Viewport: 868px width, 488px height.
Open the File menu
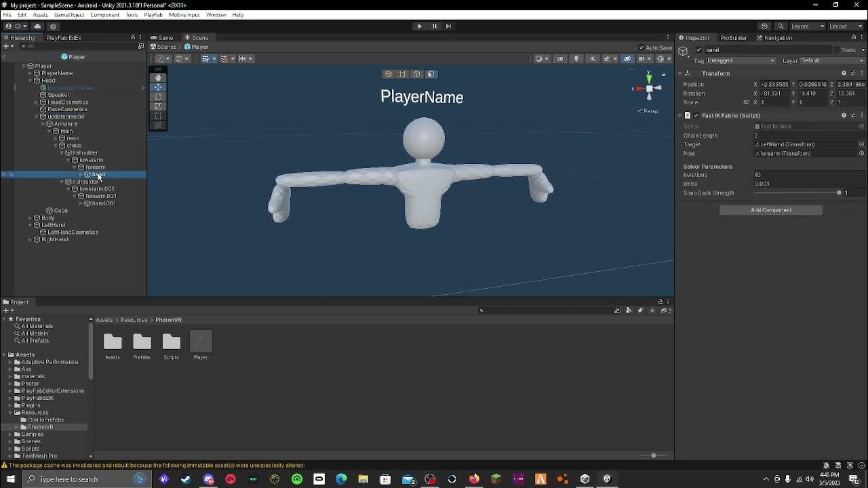[7, 14]
